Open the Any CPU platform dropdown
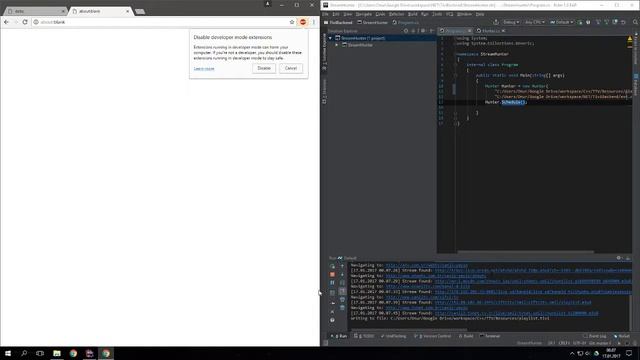This screenshot has width=640, height=360. 535,22
